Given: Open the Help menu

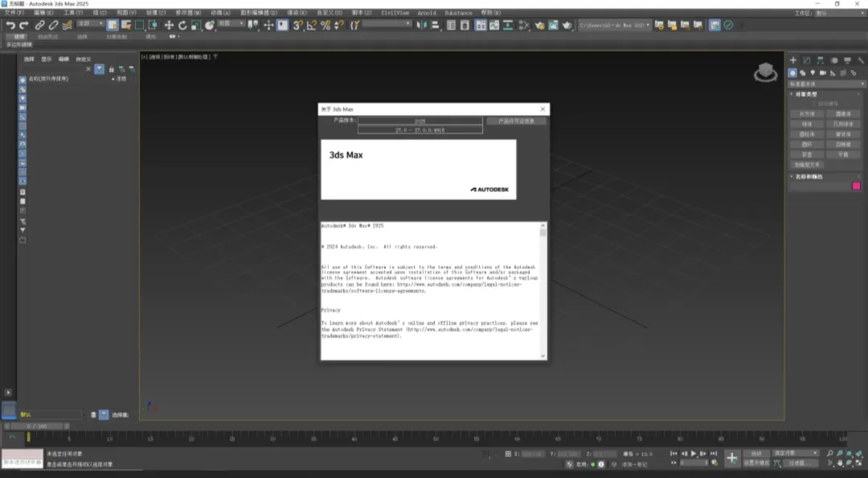Looking at the screenshot, I should (490, 13).
